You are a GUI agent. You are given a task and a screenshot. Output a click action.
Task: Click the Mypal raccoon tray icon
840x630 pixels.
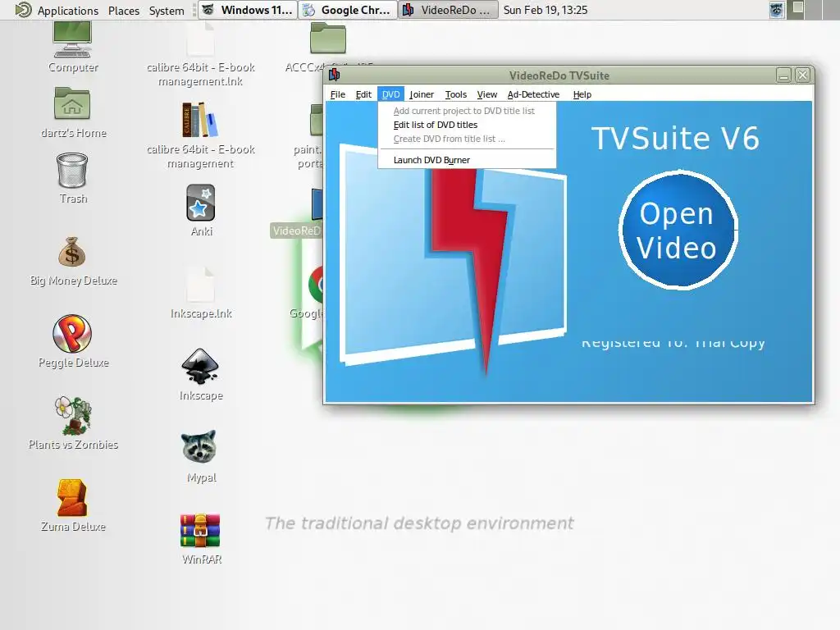pos(777,10)
